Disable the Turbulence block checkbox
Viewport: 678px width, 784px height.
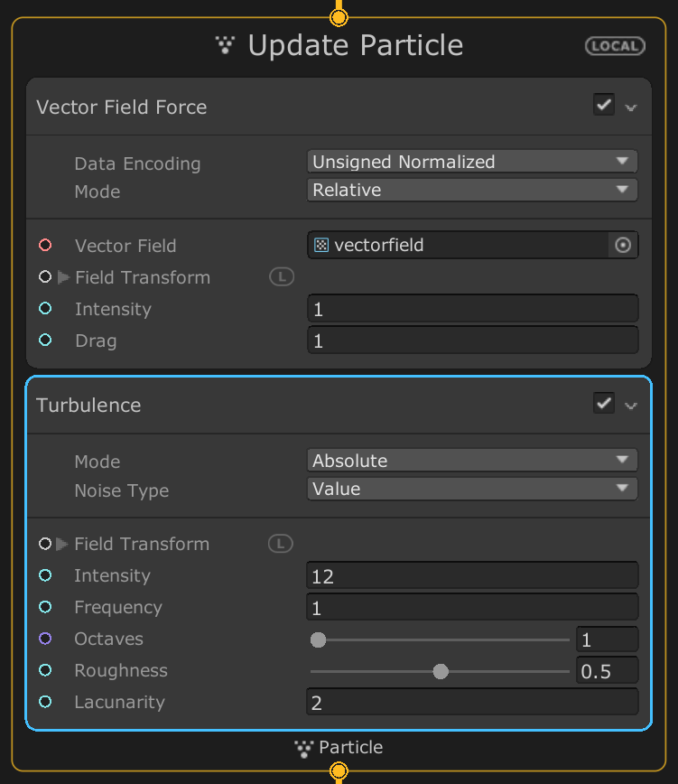pyautogui.click(x=604, y=403)
